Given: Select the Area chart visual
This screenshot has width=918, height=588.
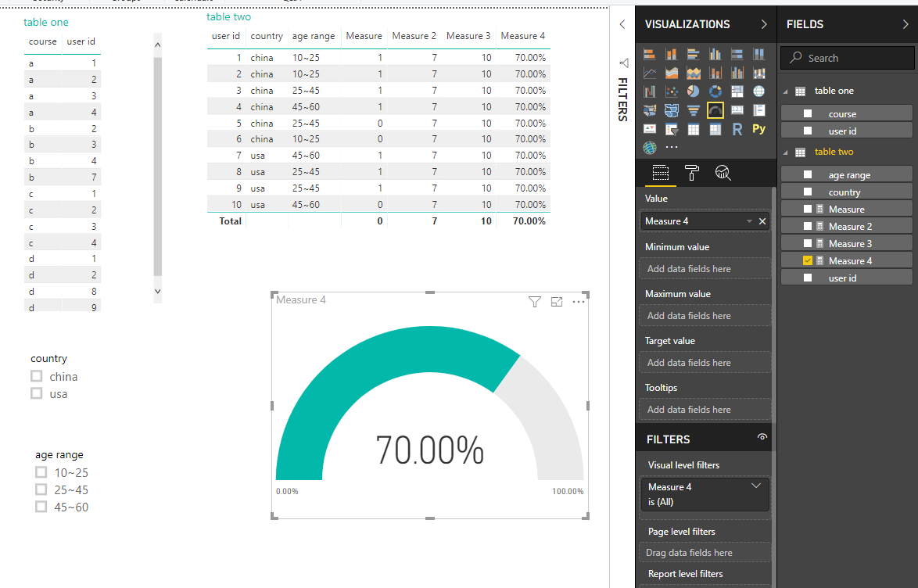Looking at the screenshot, I should (x=672, y=73).
